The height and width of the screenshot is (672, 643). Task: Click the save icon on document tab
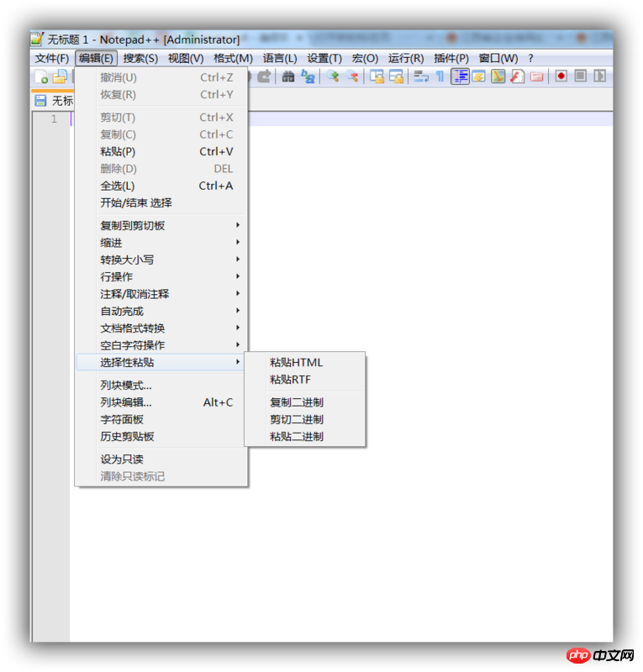[40, 101]
